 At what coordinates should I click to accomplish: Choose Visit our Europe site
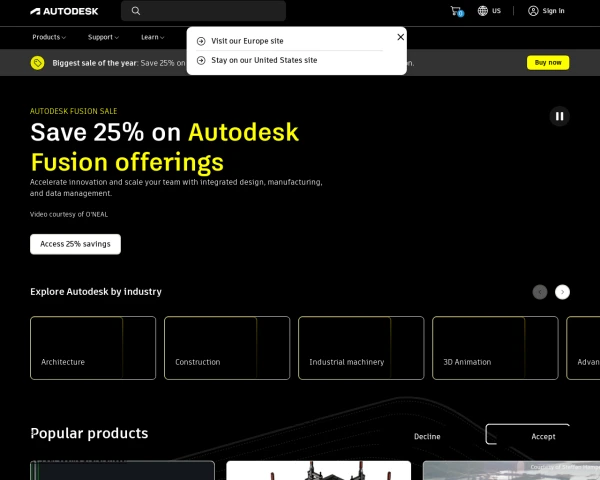pos(247,41)
